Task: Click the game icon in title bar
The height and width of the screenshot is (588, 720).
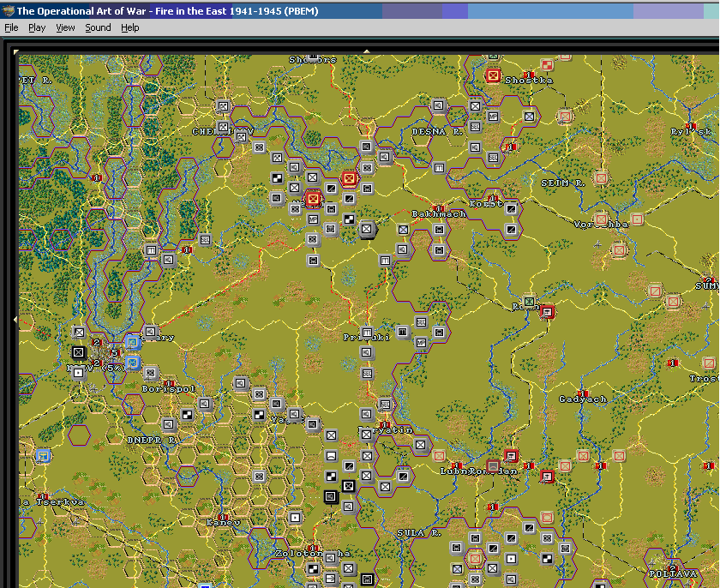Action: click(8, 10)
